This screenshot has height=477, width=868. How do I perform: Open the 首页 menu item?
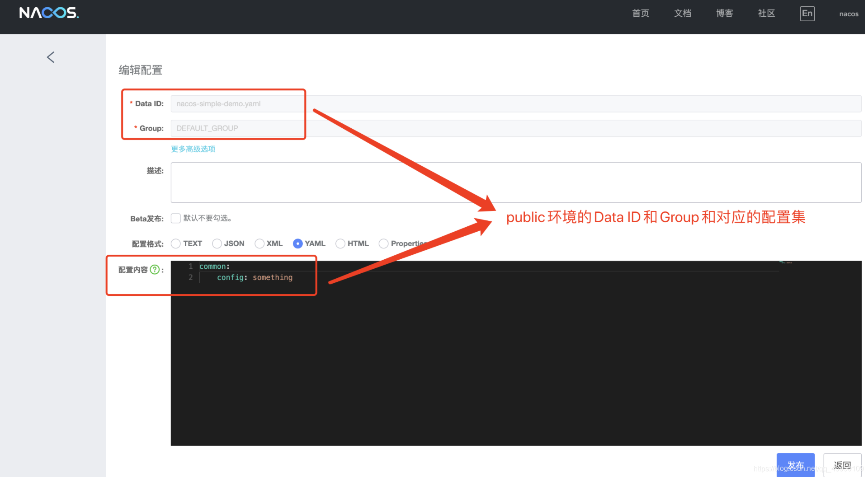(640, 14)
